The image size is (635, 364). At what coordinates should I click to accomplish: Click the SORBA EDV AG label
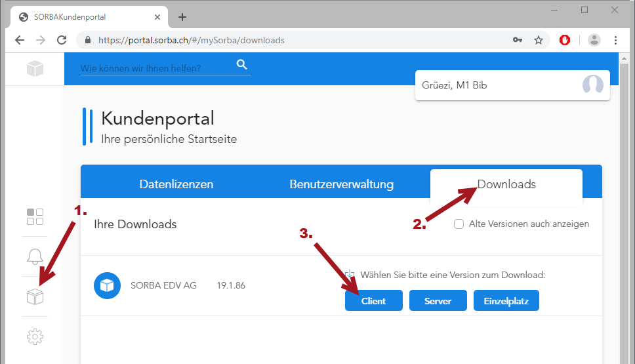(163, 285)
